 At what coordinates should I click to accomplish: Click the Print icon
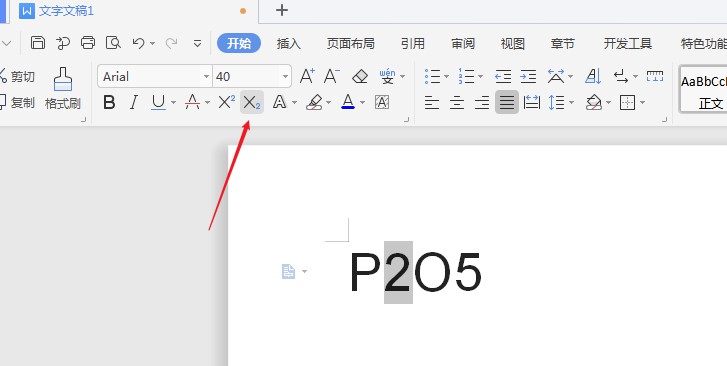(x=88, y=43)
